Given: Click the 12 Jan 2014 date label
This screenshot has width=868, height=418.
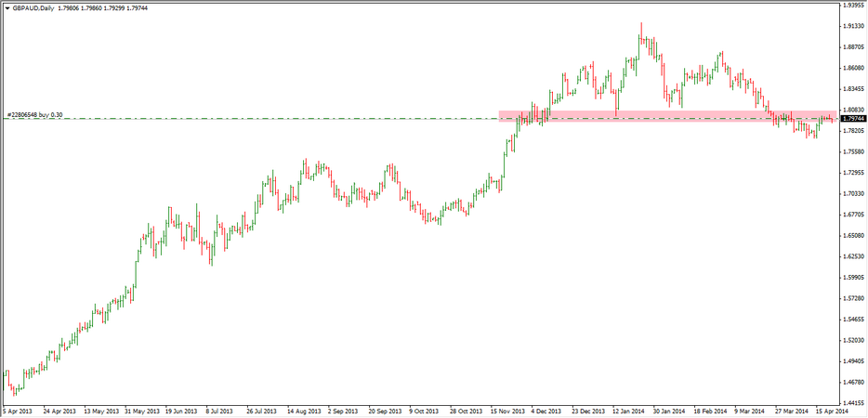Looking at the screenshot, I should pos(630,410).
